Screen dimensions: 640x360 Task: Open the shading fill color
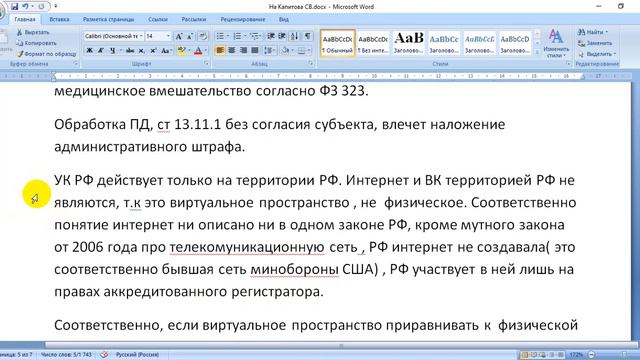(284, 51)
